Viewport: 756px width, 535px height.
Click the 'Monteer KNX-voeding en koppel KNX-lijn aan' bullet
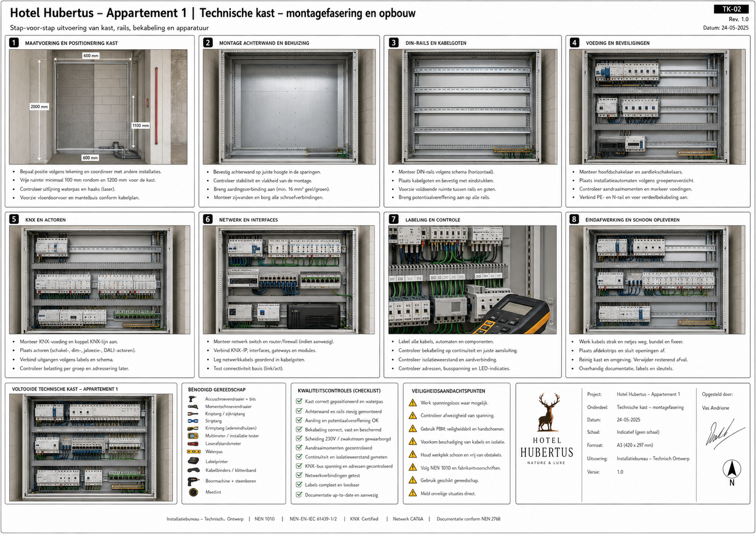[x=69, y=342]
